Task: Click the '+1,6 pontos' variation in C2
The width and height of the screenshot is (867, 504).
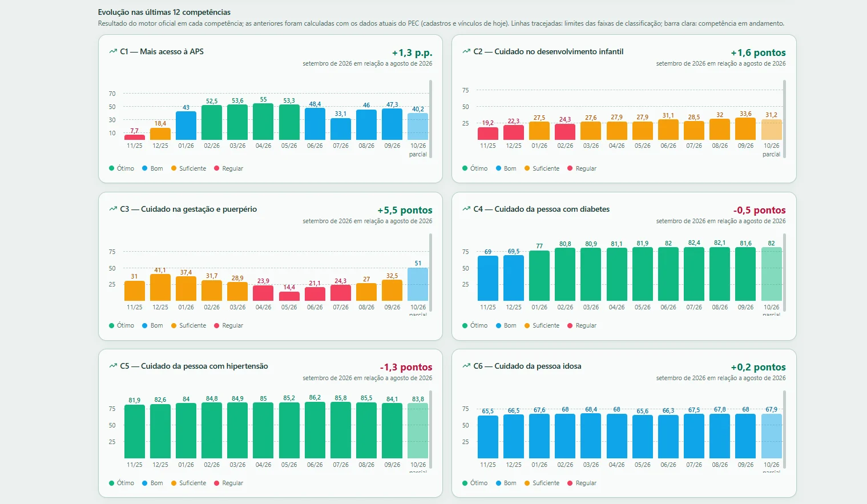Action: pyautogui.click(x=758, y=53)
